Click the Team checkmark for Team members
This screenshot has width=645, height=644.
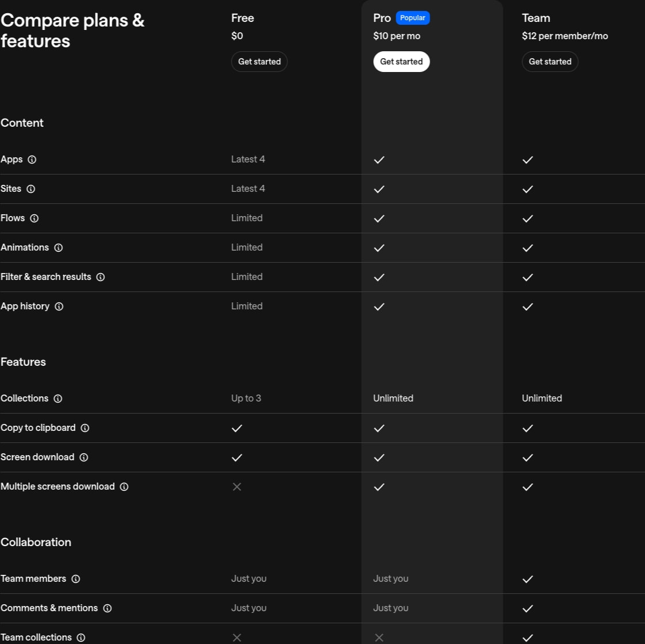point(528,579)
